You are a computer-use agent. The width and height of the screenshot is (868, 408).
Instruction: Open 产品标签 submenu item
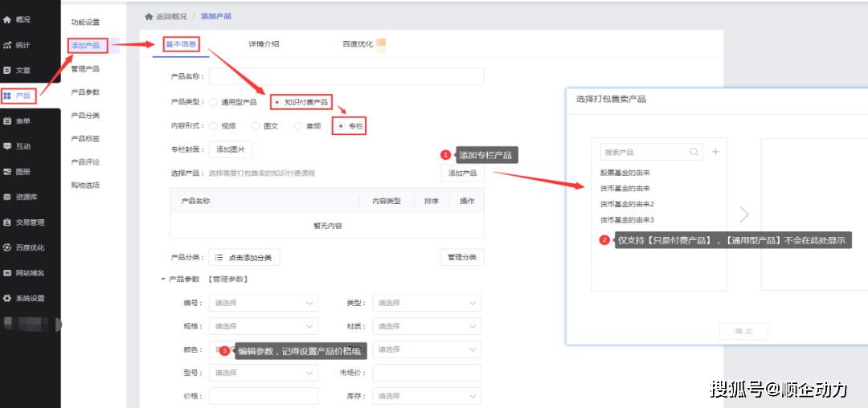(x=85, y=139)
